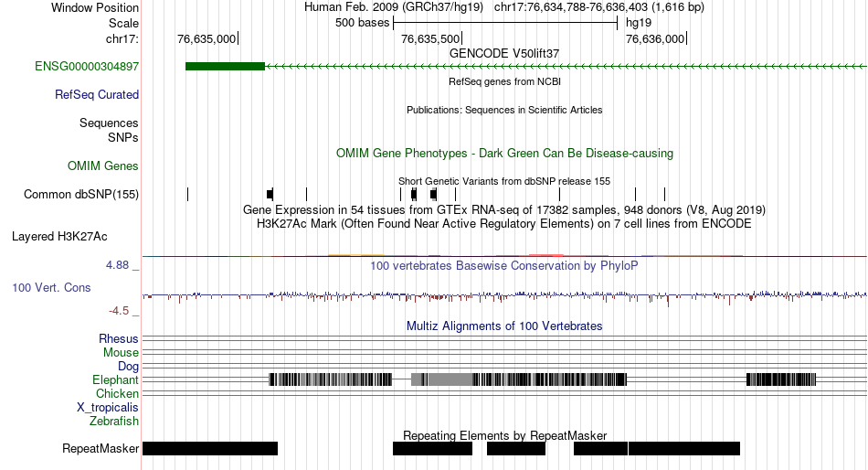Click 100 vertebrates Basewise Conservation by PhyloP title
868x470 pixels.
504,266
